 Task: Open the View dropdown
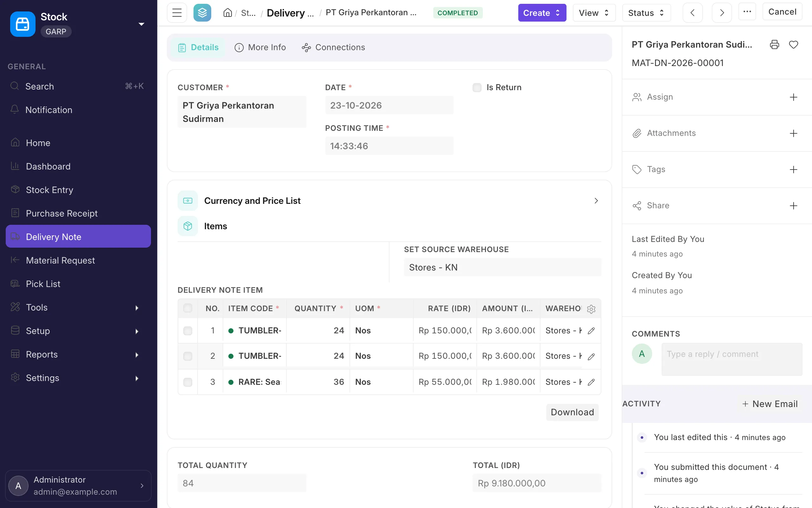tap(594, 13)
